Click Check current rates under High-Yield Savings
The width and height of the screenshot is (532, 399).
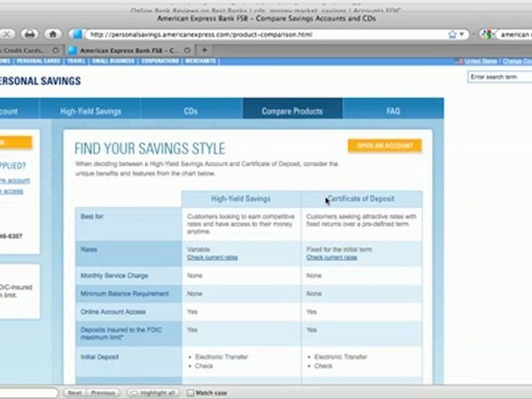pyautogui.click(x=212, y=258)
